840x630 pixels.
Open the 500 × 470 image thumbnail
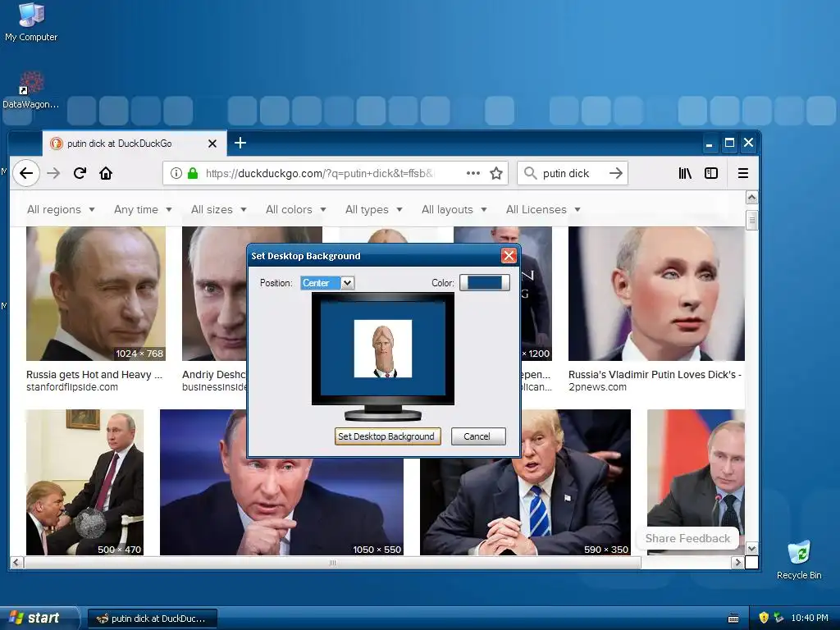click(84, 482)
